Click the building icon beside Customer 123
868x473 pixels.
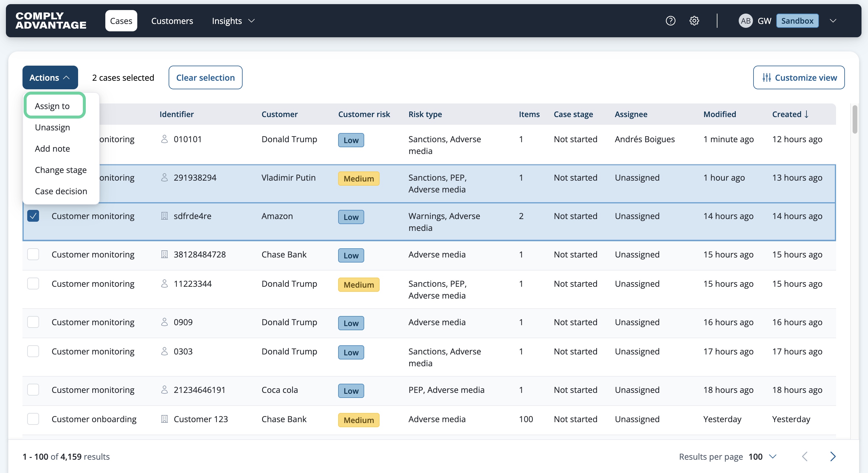click(x=164, y=419)
